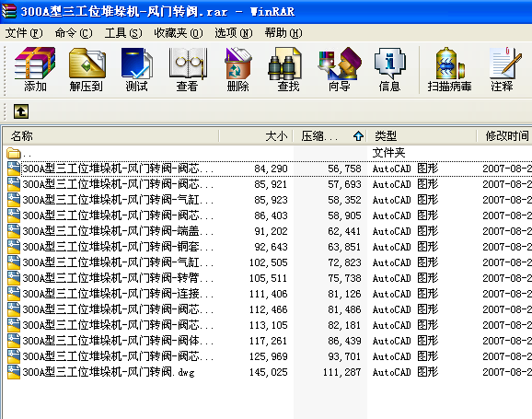This screenshot has width=532, height=419.
Task: Sort by the 压缩 column header
Action: tap(330, 136)
